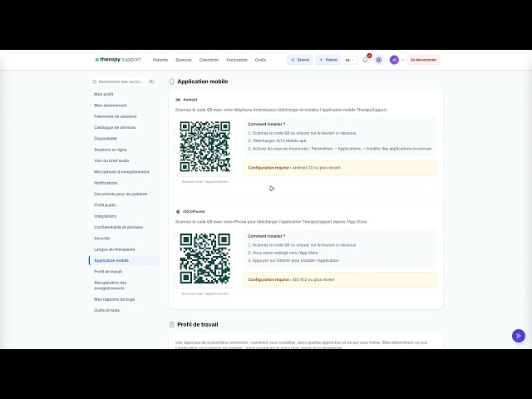Screen dimensions: 532x399
Task: Click the iOS QR code
Action: pos(205,259)
